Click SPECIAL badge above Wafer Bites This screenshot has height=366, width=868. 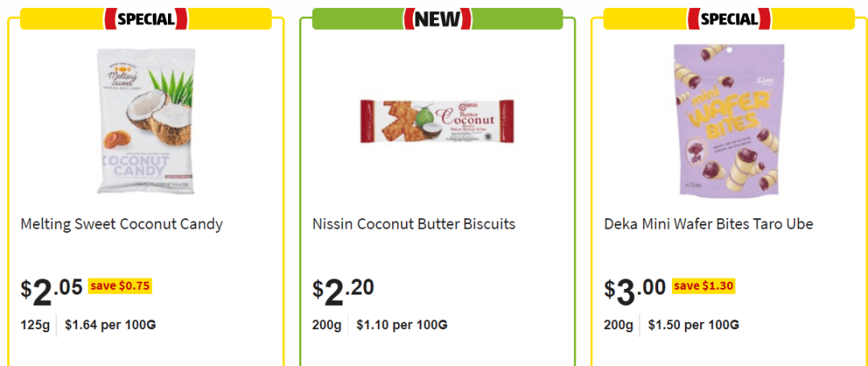(730, 19)
